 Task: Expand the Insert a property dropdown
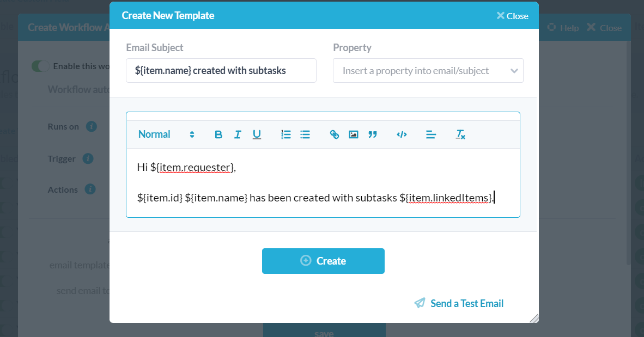428,71
